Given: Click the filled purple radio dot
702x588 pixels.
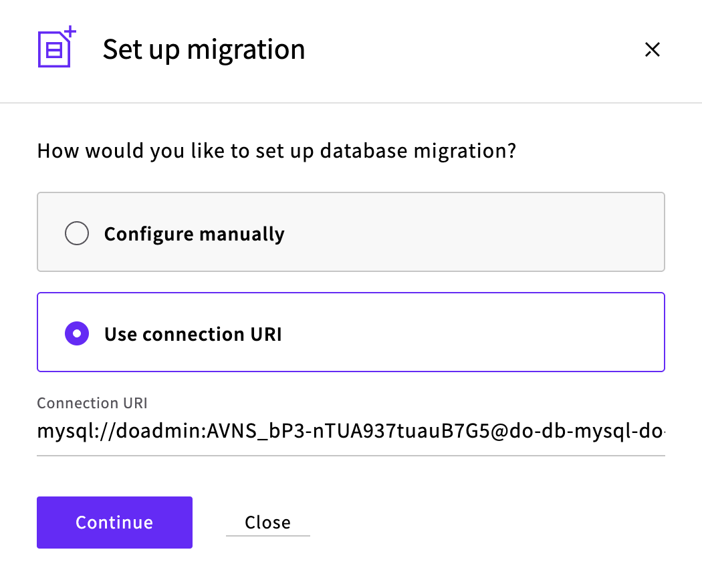Looking at the screenshot, I should coord(76,333).
